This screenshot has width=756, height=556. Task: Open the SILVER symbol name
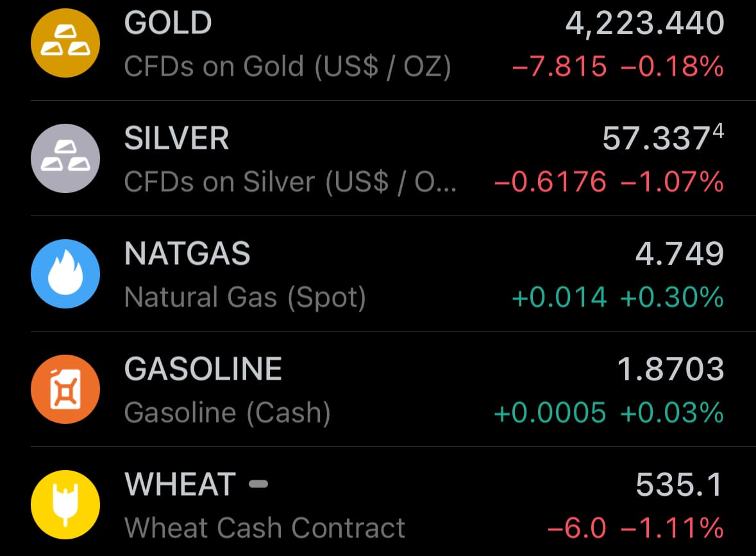point(176,139)
